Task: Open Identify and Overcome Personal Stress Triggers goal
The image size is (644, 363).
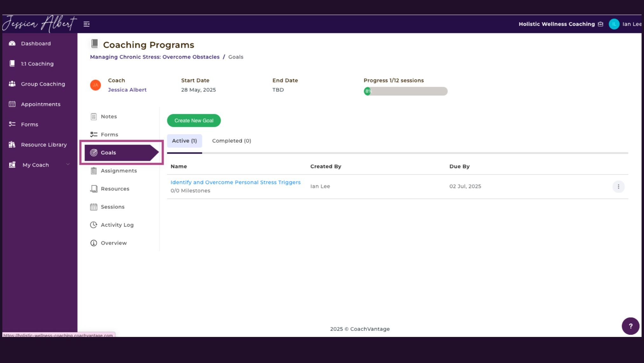Action: pos(235,182)
